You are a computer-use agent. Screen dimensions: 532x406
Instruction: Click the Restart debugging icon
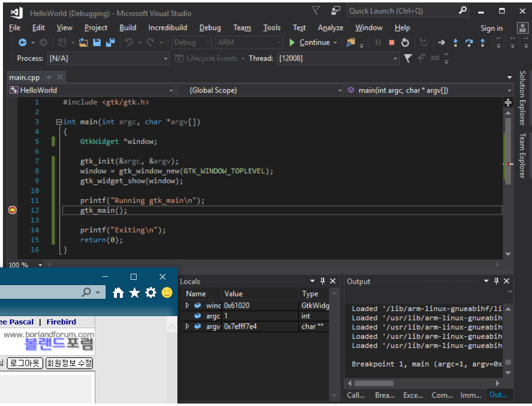pos(405,43)
